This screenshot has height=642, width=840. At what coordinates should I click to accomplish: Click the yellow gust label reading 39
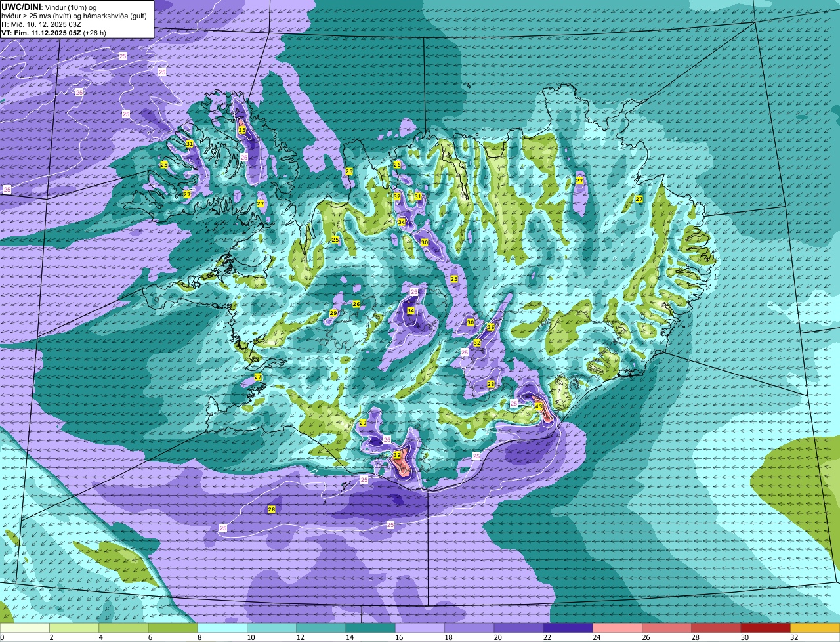tap(397, 455)
